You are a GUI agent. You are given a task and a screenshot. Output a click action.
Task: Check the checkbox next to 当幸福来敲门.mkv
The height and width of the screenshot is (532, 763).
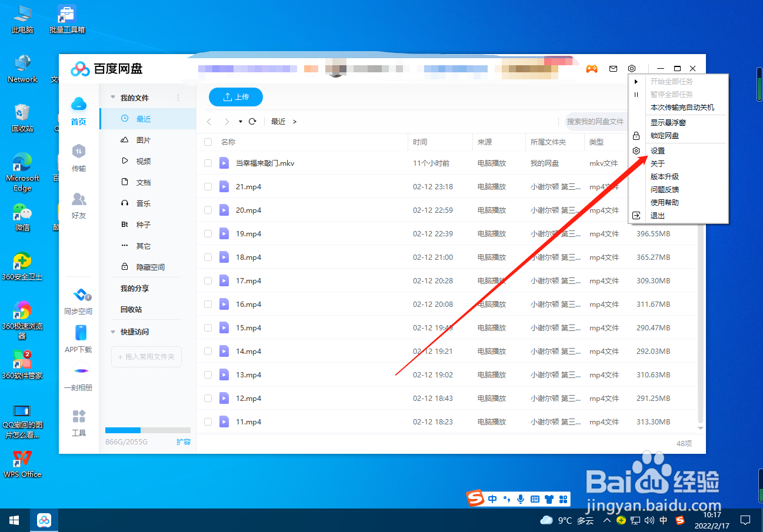pyautogui.click(x=208, y=163)
